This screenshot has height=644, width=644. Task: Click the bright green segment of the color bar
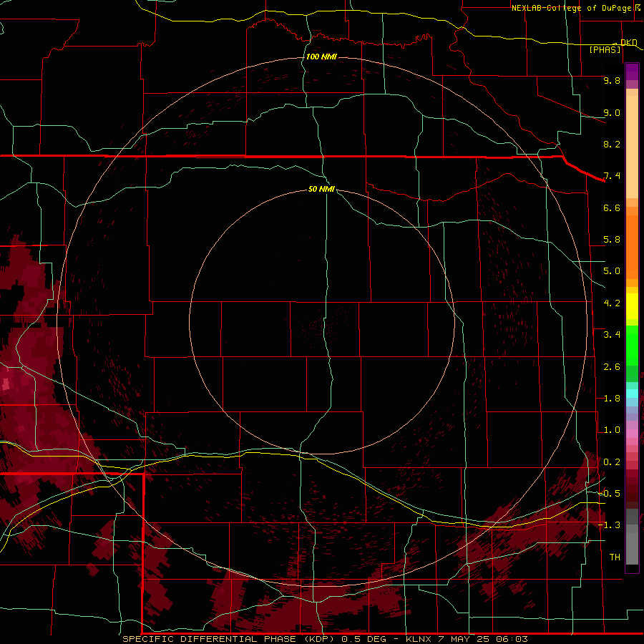click(x=632, y=346)
